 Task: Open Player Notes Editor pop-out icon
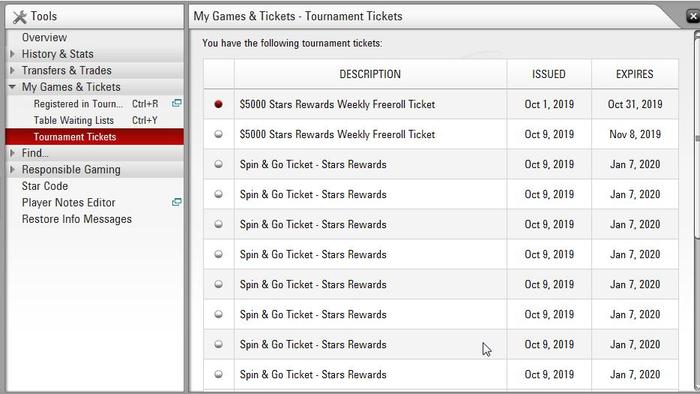pyautogui.click(x=177, y=202)
